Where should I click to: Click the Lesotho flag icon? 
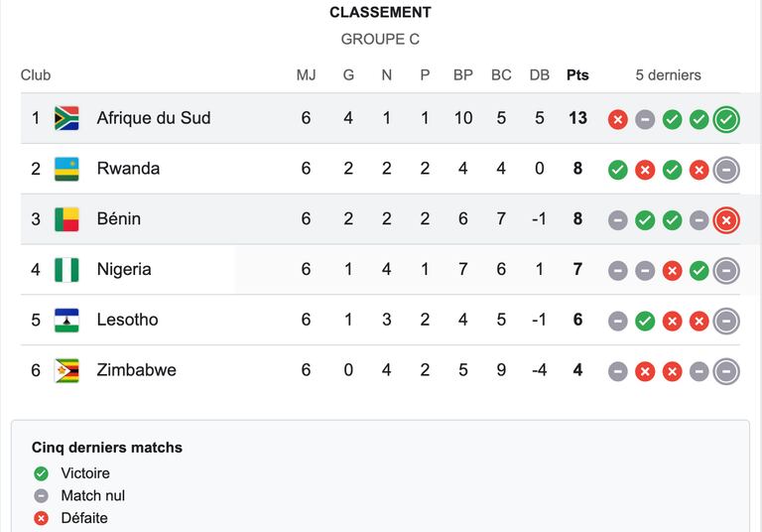[66, 321]
